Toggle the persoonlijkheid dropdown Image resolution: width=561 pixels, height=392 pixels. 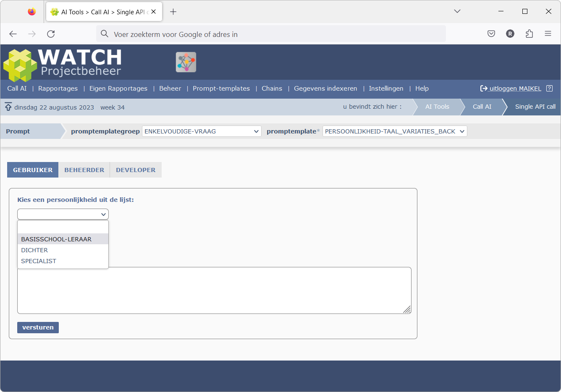click(x=63, y=214)
